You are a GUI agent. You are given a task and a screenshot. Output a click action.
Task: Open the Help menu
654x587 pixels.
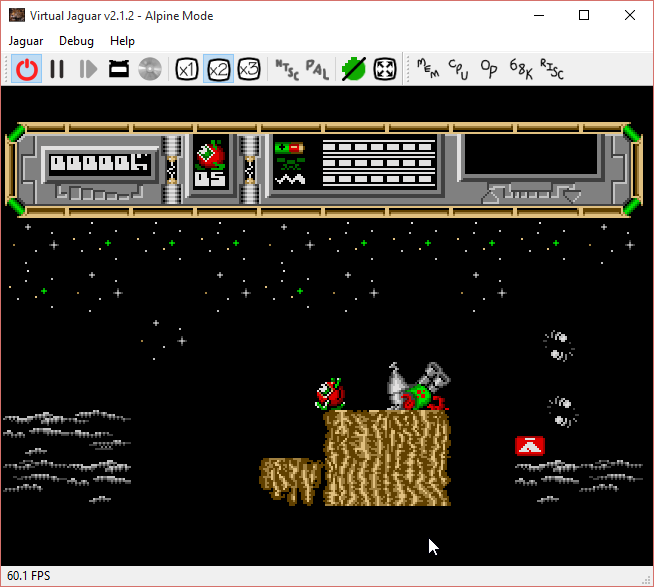click(122, 41)
